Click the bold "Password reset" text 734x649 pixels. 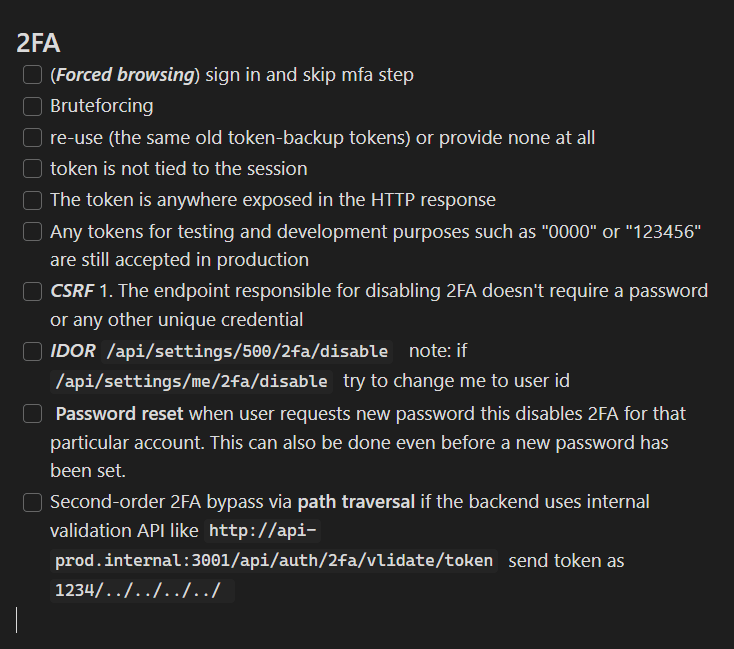coord(120,413)
